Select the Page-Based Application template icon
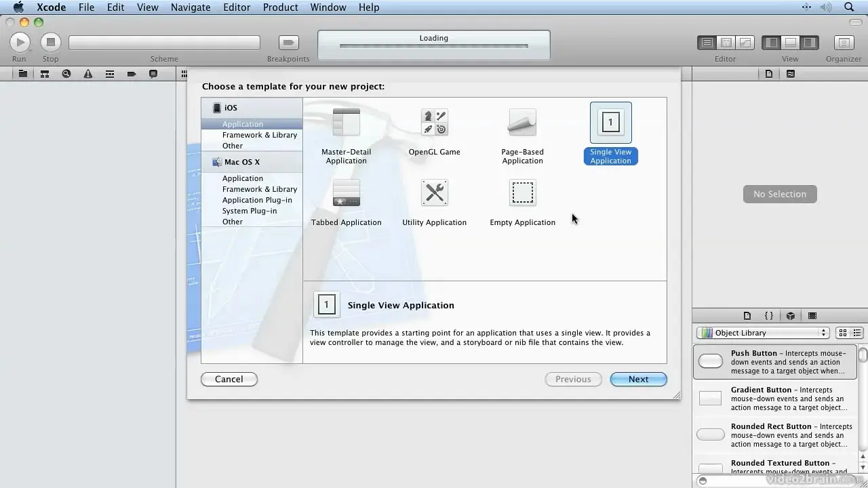 (x=523, y=123)
